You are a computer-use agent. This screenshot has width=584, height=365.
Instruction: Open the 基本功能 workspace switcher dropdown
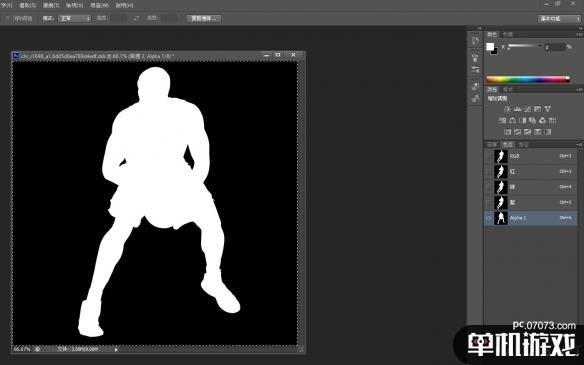[559, 19]
